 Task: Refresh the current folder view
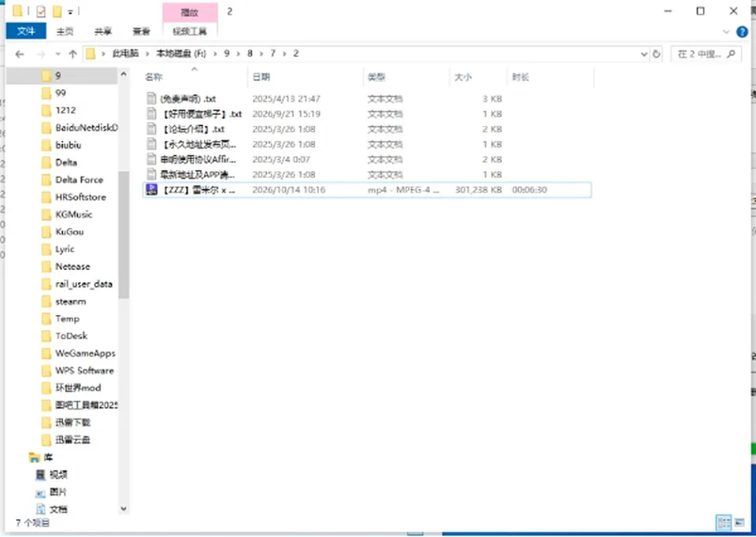[x=656, y=54]
